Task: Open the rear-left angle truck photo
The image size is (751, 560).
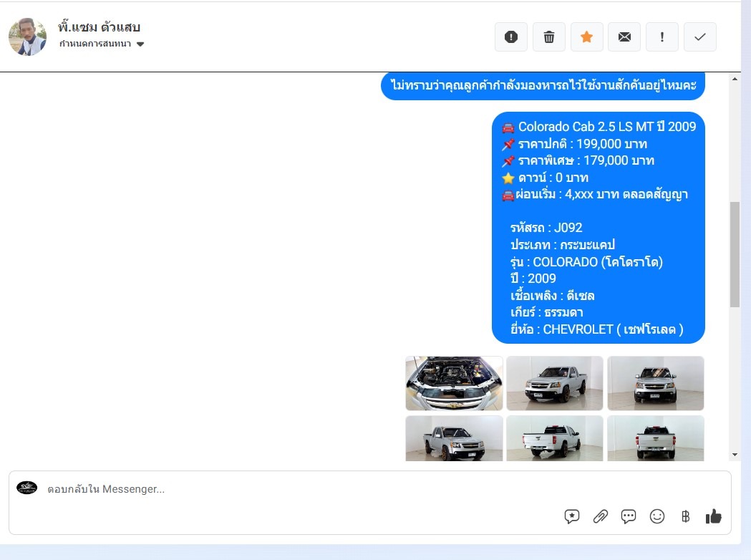Action: pyautogui.click(x=555, y=438)
